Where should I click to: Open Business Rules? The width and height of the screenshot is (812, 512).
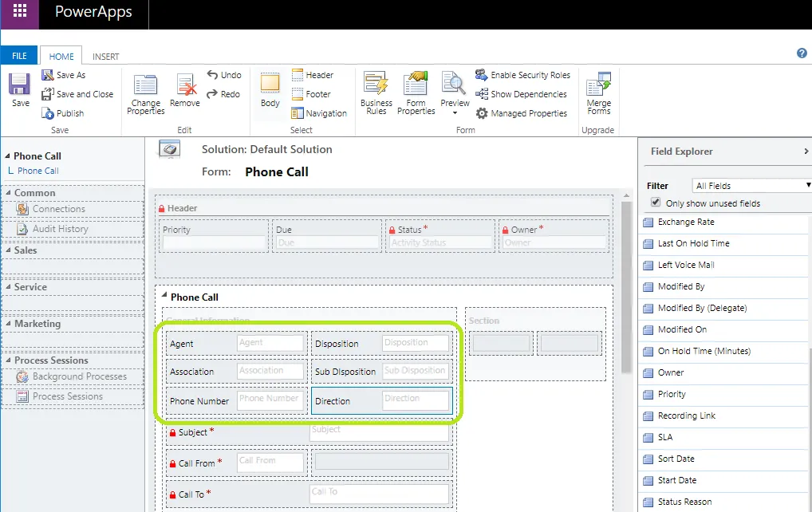(376, 93)
